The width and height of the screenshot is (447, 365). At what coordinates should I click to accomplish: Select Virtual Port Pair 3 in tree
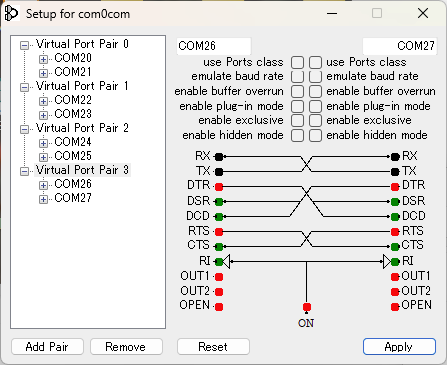tap(82, 170)
